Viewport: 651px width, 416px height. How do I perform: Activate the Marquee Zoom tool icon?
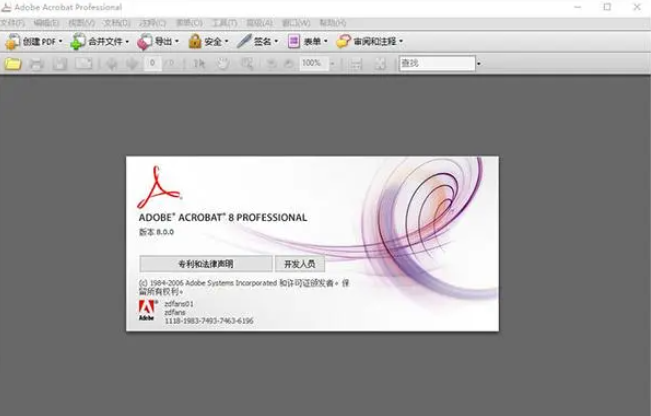[247, 64]
